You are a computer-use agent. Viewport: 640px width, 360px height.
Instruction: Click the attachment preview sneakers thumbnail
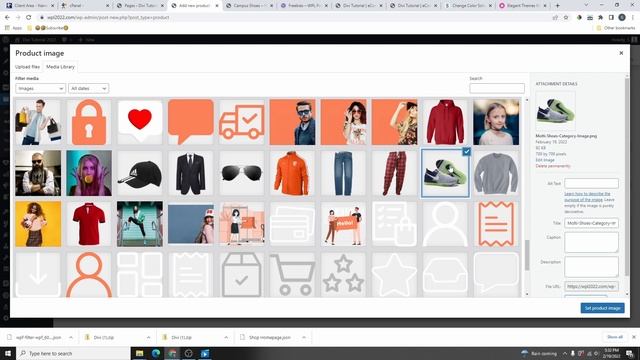click(x=555, y=111)
